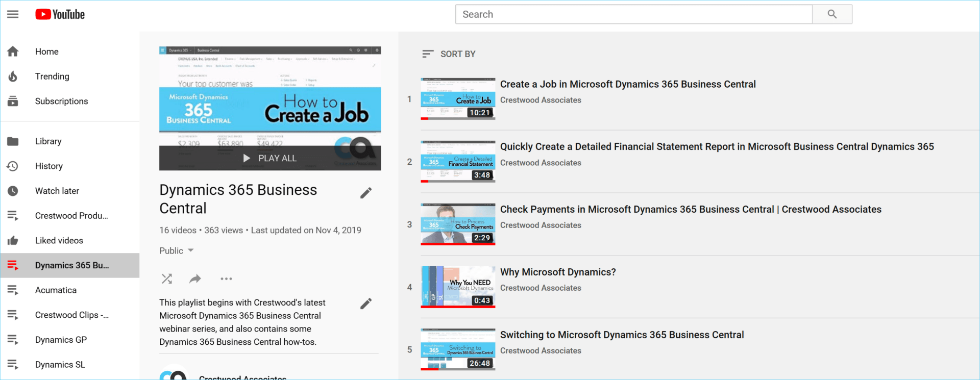980x380 pixels.
Task: Open Create a Job video thumbnail
Action: pos(458,99)
